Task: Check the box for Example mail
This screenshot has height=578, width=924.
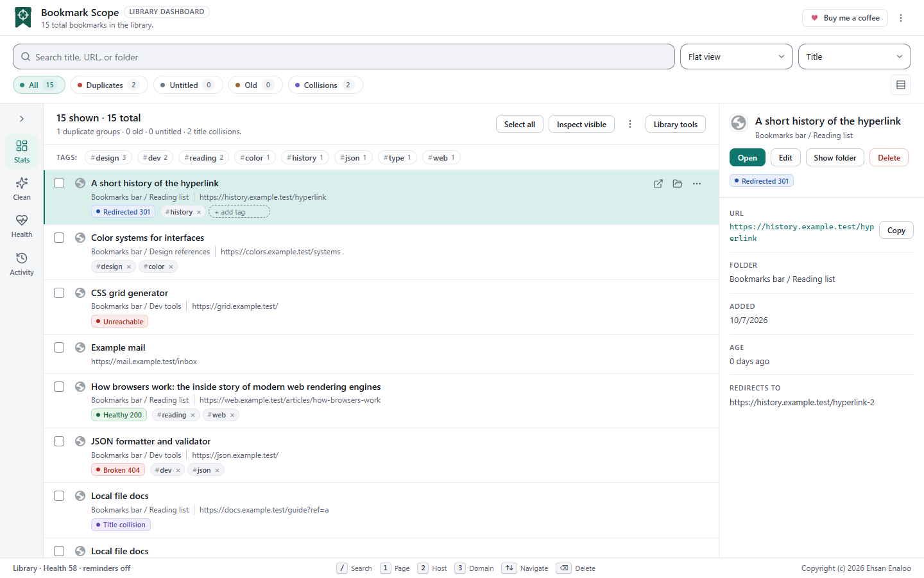Action: point(59,347)
